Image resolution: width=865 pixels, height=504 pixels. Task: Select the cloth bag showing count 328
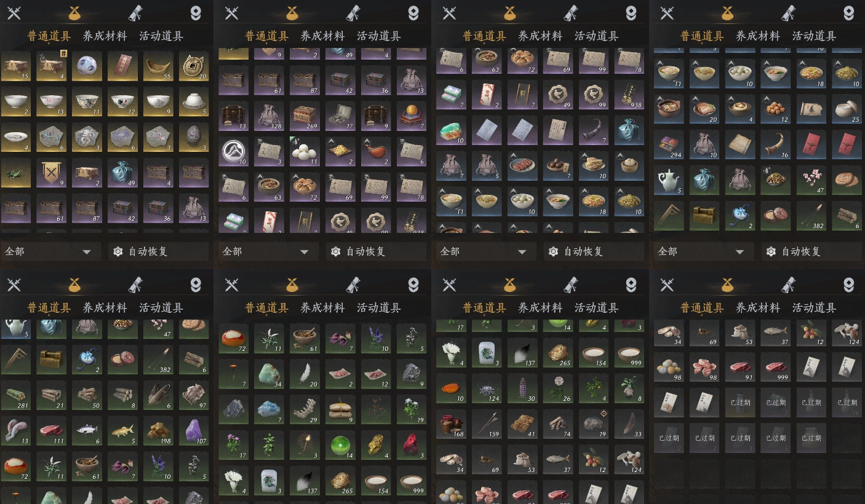click(x=269, y=116)
